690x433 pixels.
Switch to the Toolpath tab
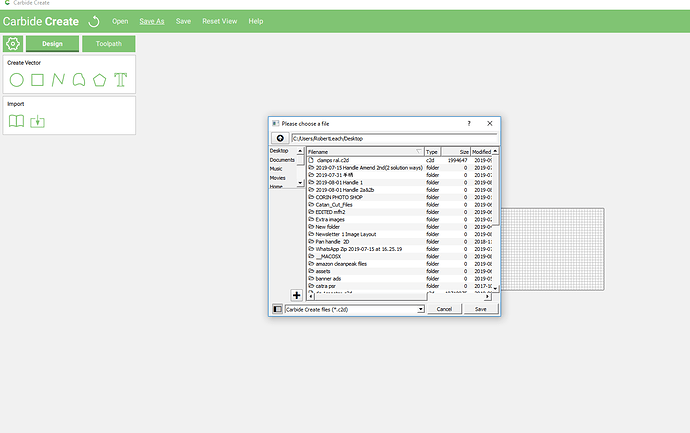[x=109, y=44]
